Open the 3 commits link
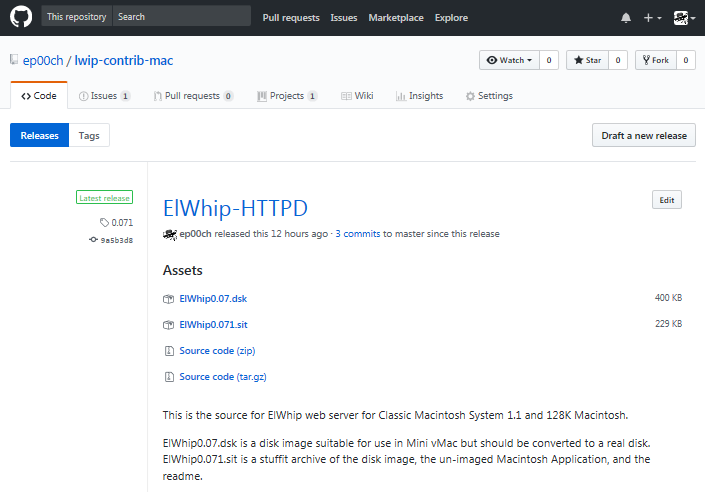 pyautogui.click(x=358, y=234)
